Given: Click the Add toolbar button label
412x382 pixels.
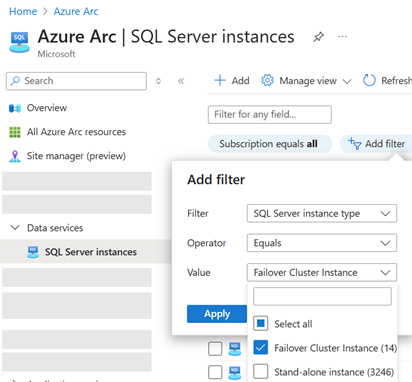Looking at the screenshot, I should click(240, 81).
